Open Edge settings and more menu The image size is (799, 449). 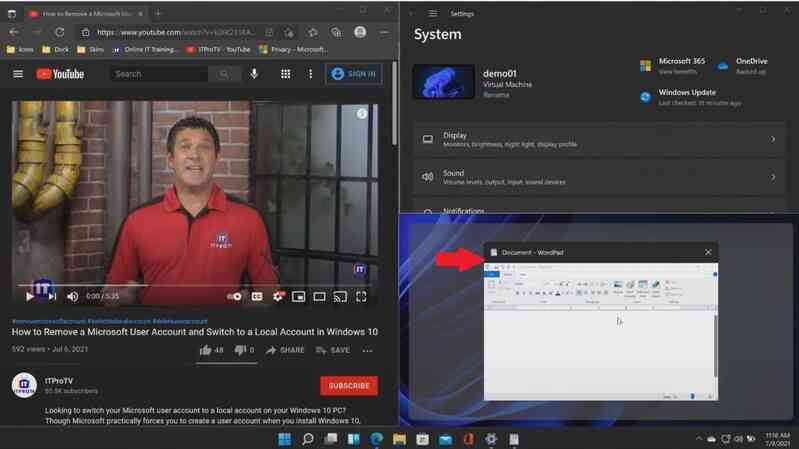pos(384,32)
